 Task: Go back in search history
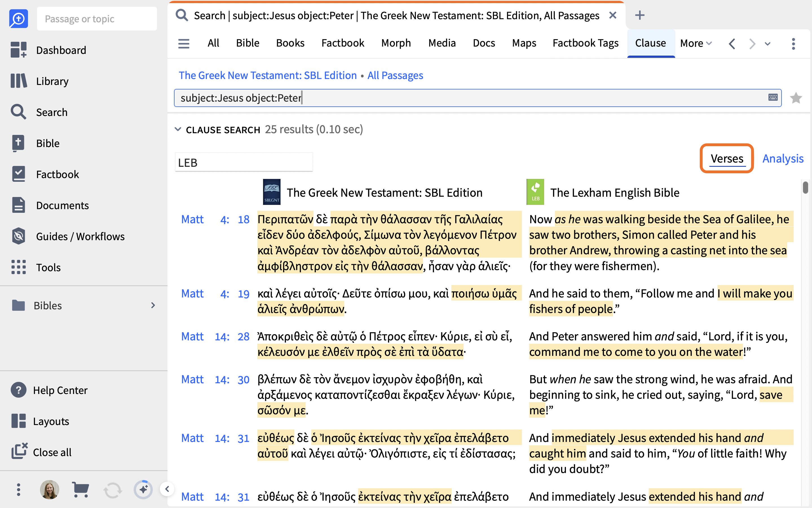point(732,44)
